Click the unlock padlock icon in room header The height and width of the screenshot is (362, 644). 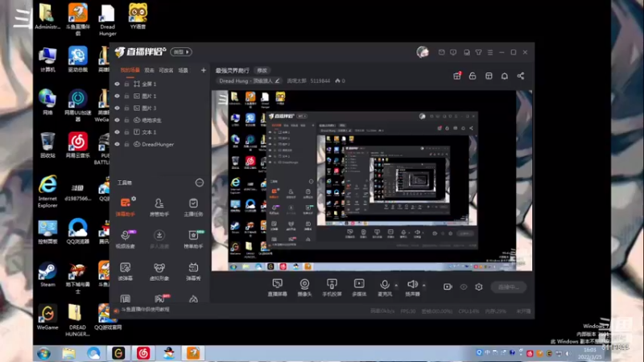click(473, 76)
